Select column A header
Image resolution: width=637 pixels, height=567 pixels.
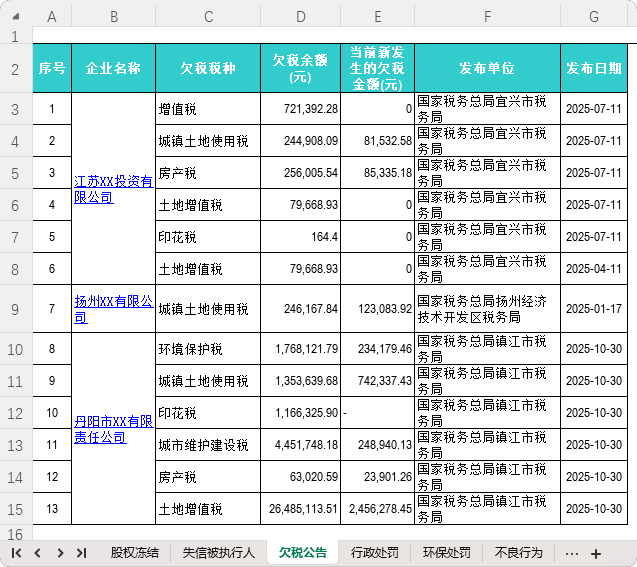52,17
